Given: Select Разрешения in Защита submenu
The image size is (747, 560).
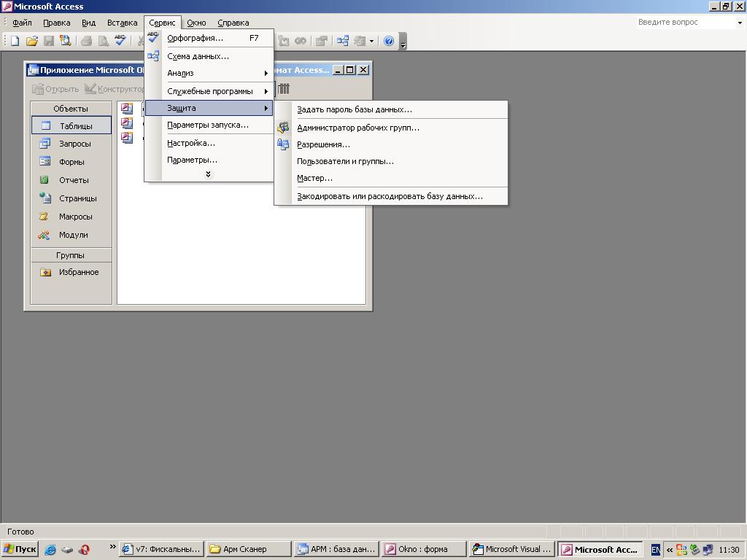Looking at the screenshot, I should click(x=391, y=144).
